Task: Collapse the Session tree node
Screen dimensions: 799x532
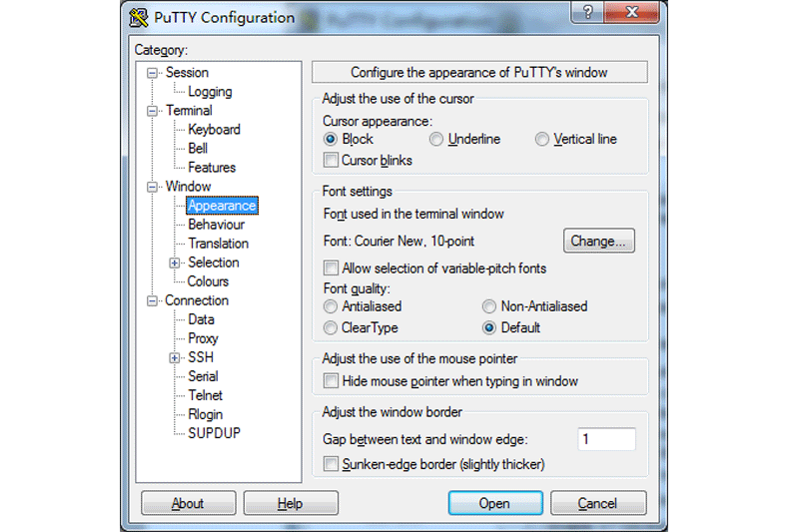Action: pyautogui.click(x=152, y=73)
